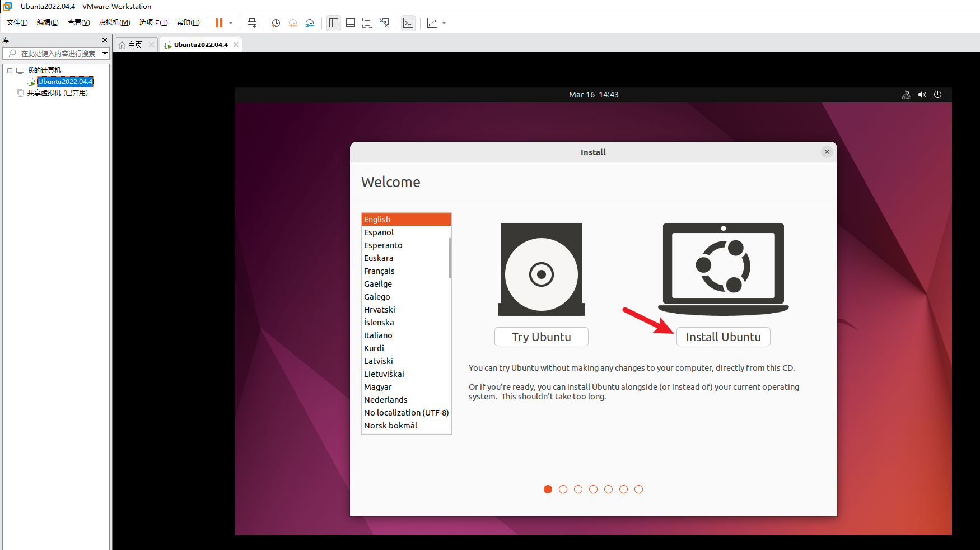Click the network status icon in Ubuntu panel
This screenshot has width=980, height=550.
(907, 95)
